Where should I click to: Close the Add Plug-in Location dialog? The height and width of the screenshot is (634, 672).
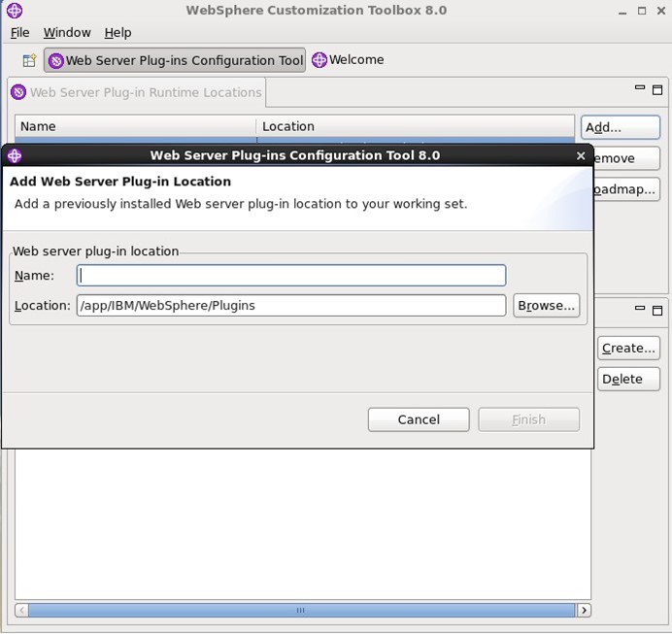581,155
